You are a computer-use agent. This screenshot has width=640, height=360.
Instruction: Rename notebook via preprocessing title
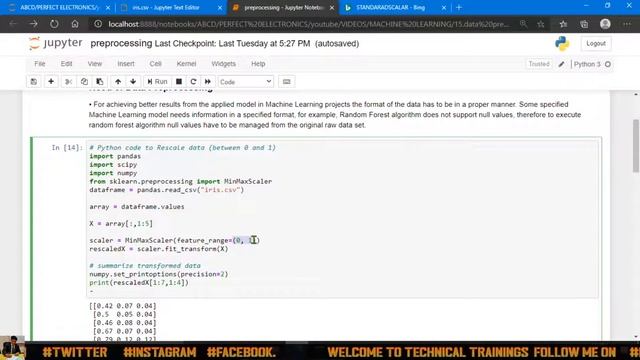[x=121, y=43]
